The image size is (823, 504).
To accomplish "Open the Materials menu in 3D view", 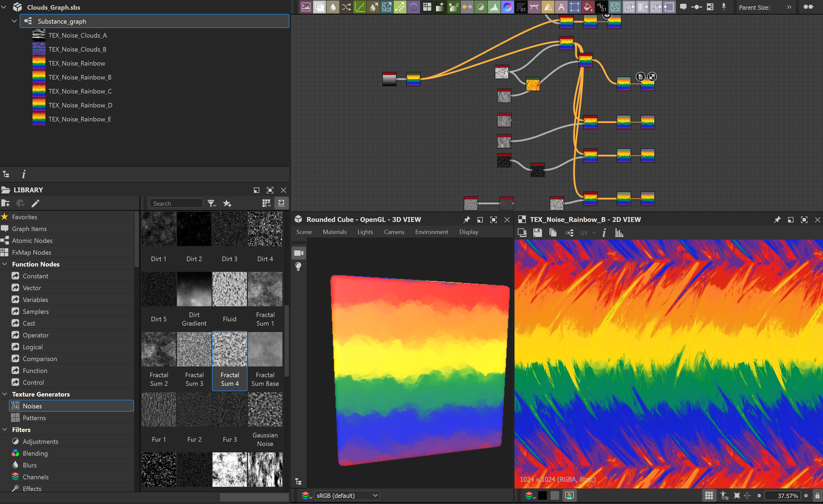I will 334,232.
